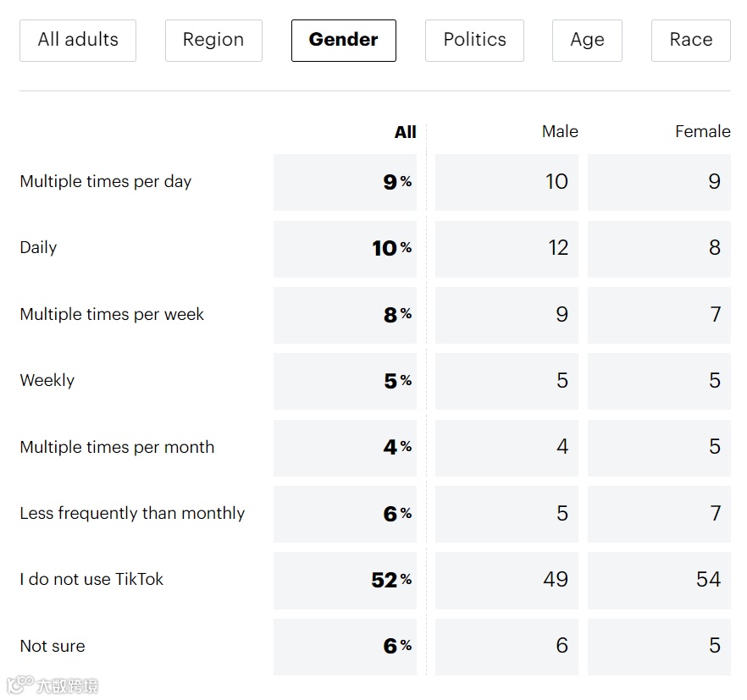Select the I do not use TikTok label
The height and width of the screenshot is (700, 747).
(x=91, y=580)
